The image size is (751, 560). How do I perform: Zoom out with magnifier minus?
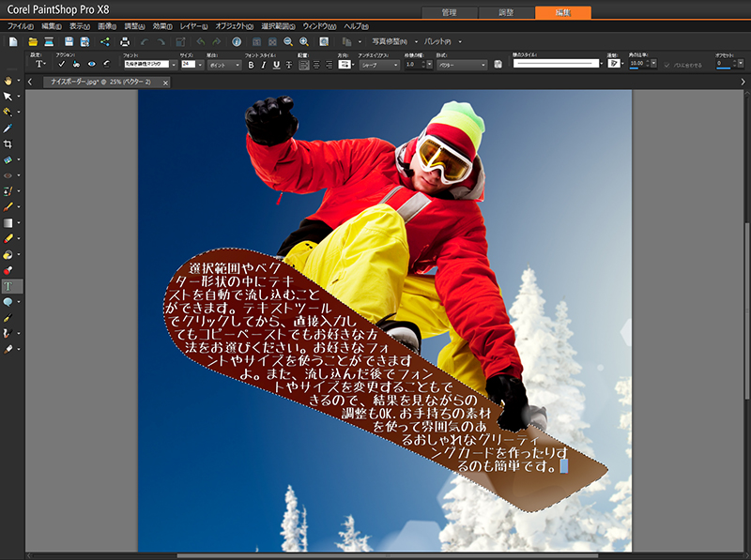tap(288, 42)
